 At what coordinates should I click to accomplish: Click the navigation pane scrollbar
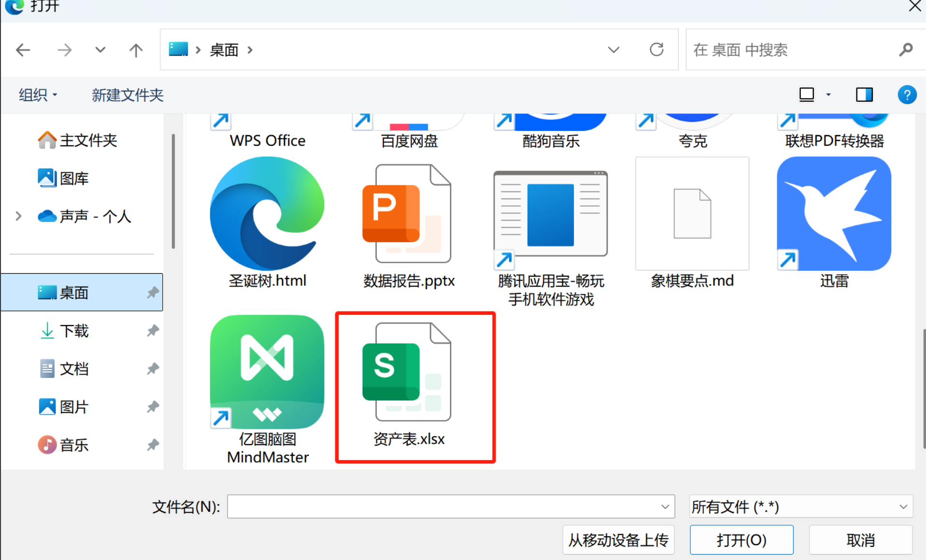[173, 192]
